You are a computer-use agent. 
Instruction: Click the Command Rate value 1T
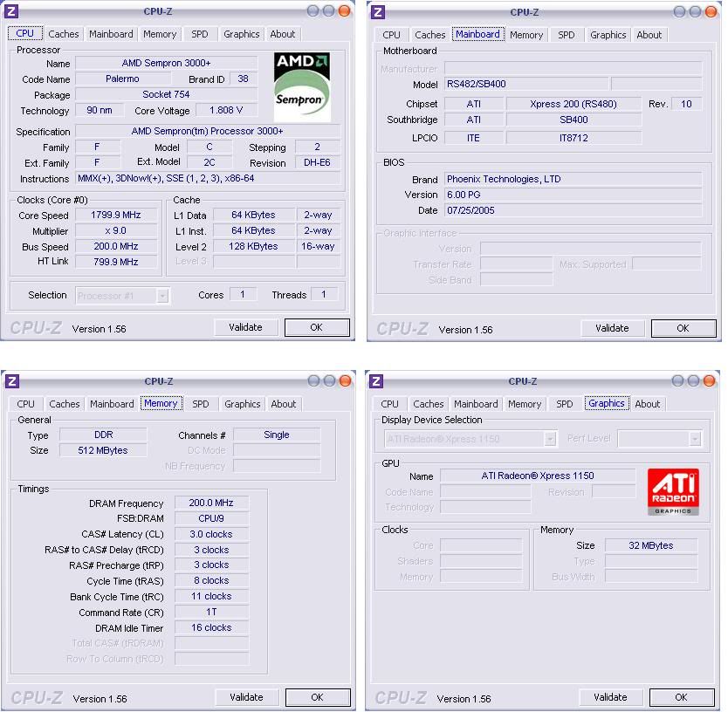pyautogui.click(x=211, y=613)
